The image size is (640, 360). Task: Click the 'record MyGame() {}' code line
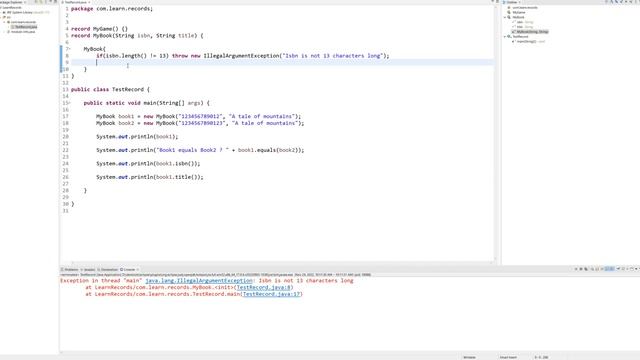point(99,29)
